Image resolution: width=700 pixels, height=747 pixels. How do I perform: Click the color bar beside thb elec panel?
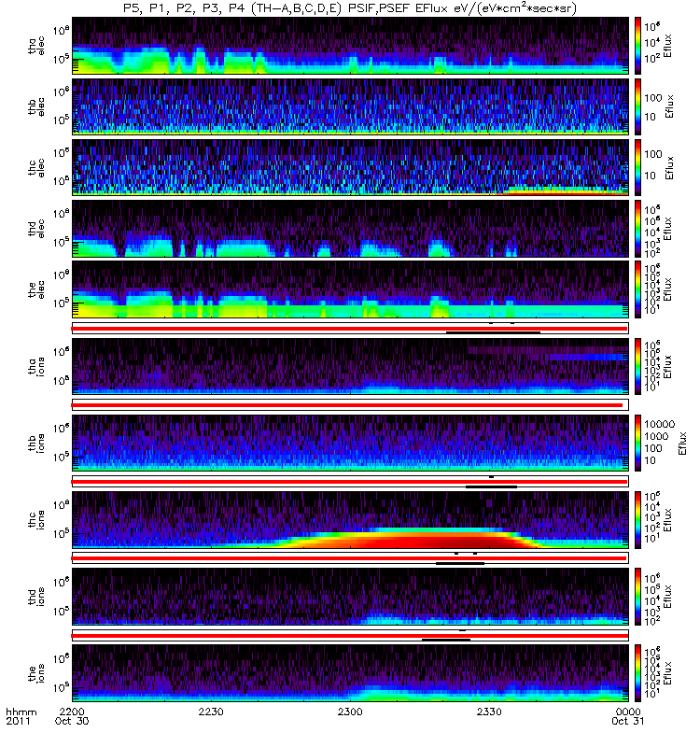pos(637,106)
